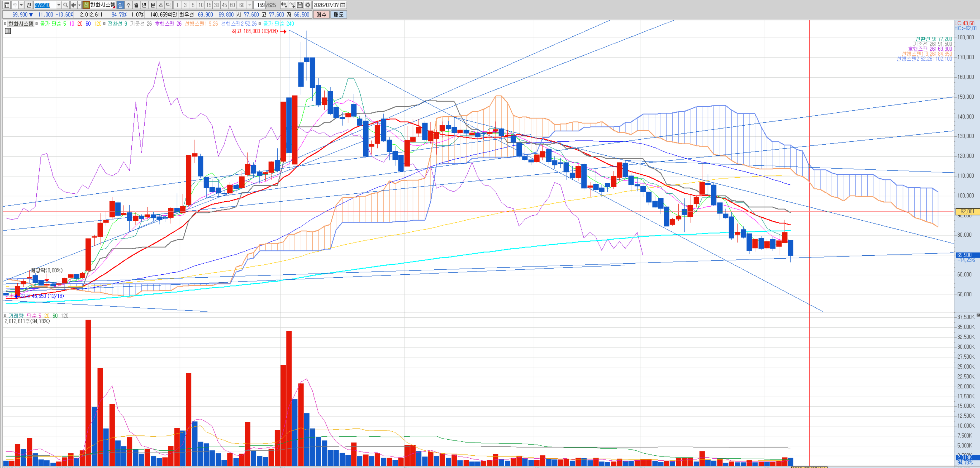
Task: Open chart settings gear icon
Action: tap(308, 5)
